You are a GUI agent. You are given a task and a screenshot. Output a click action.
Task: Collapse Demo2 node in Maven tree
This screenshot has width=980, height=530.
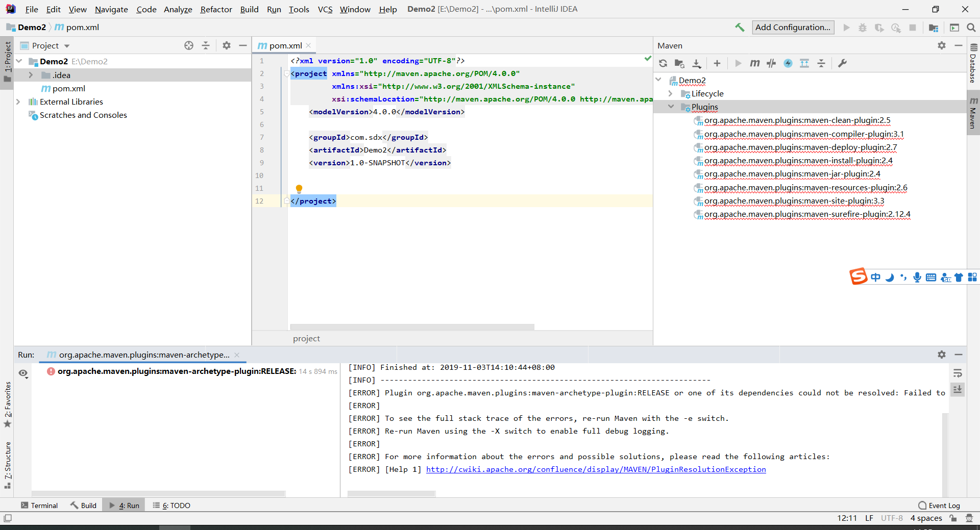(658, 80)
